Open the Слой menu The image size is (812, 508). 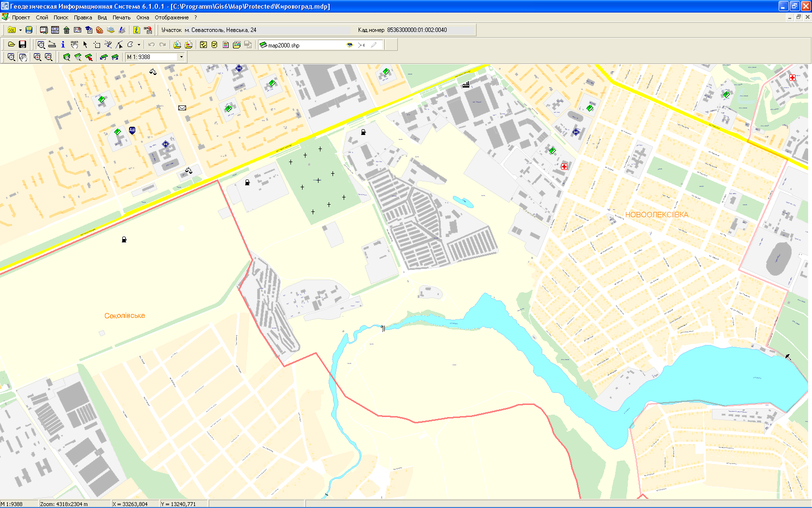[42, 17]
